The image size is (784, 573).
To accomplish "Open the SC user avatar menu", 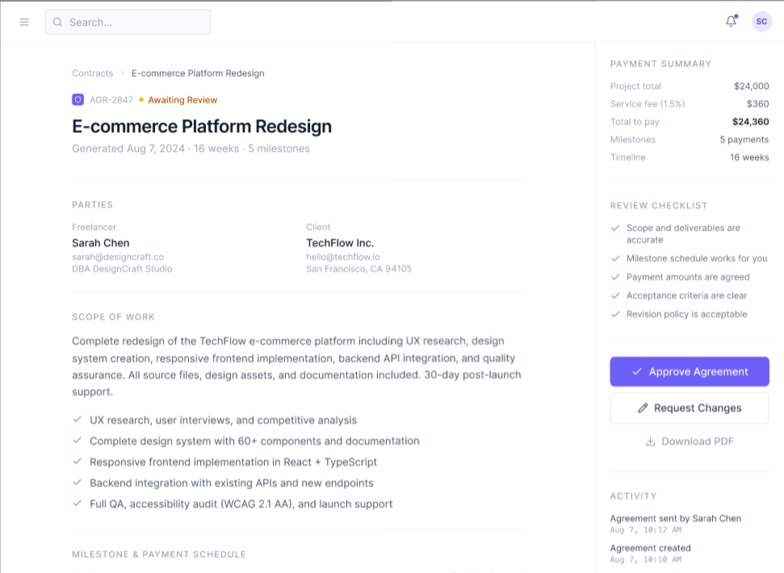I will click(762, 21).
